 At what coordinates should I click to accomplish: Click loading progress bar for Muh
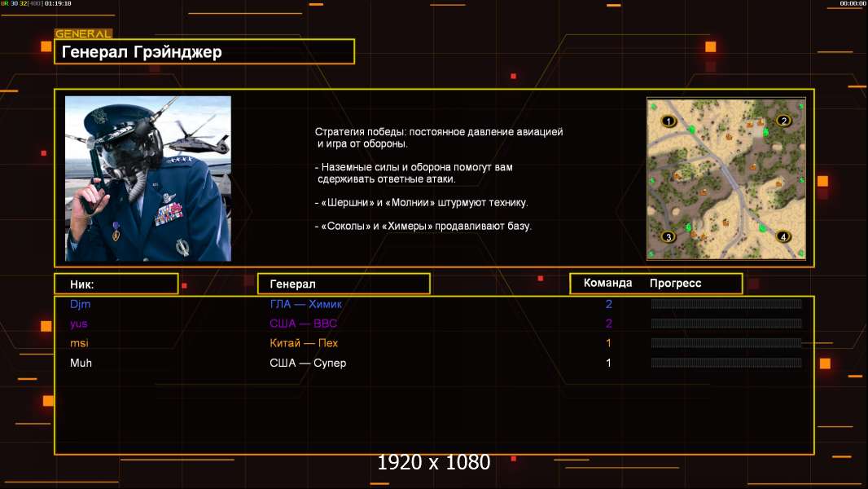pyautogui.click(x=726, y=363)
